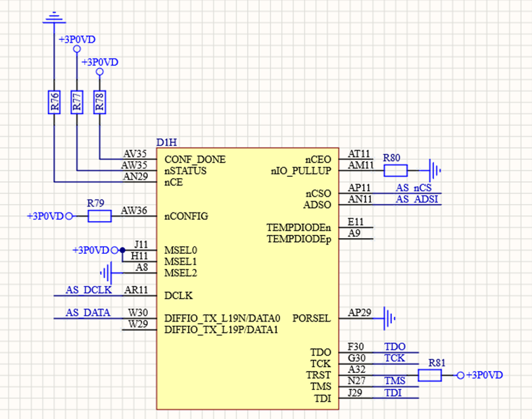532x419 pixels.
Task: Click the ground symbol above R76
Action: [x=53, y=17]
